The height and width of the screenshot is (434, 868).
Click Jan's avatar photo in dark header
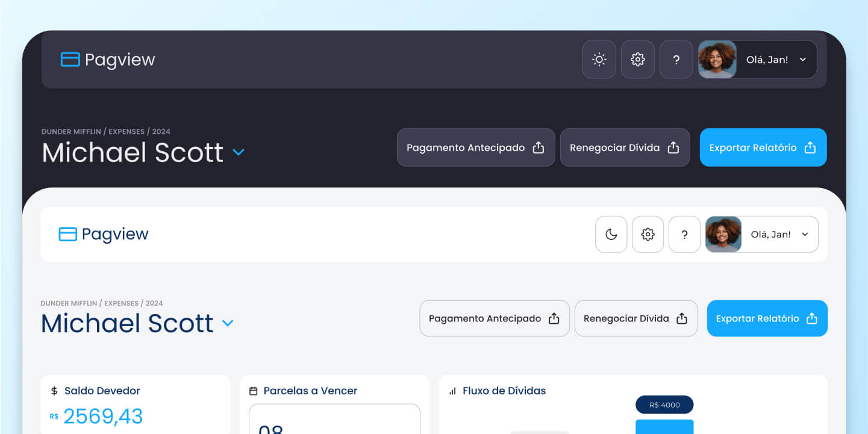coord(717,59)
